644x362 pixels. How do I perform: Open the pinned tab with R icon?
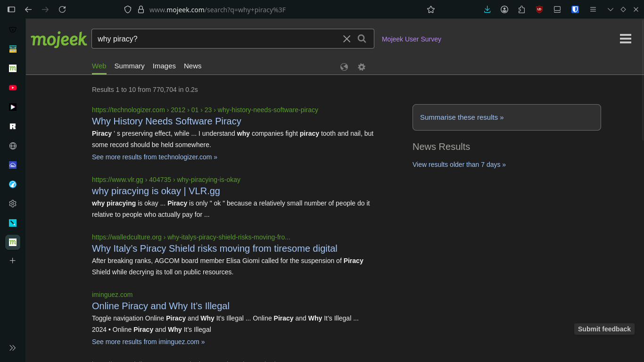(13, 126)
